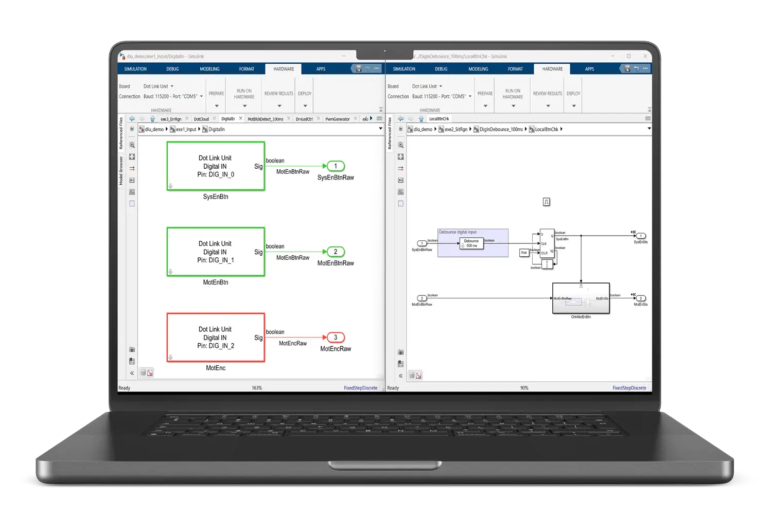Click the Deploy button in right window
The height and width of the screenshot is (532, 772).
[573, 98]
